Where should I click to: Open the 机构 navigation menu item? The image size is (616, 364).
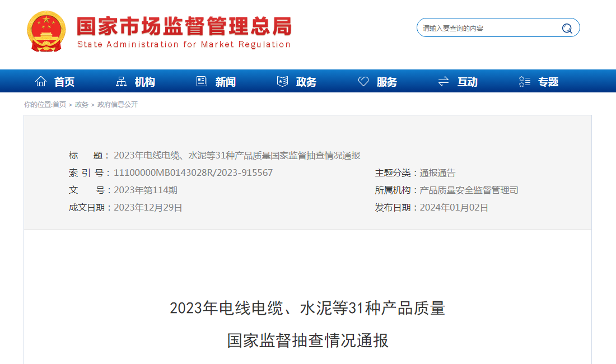pos(144,82)
